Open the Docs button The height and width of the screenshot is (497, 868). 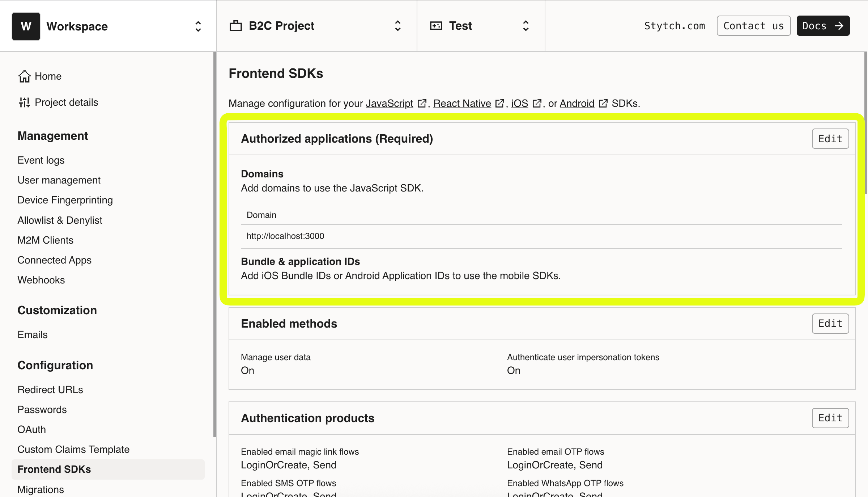coord(823,26)
